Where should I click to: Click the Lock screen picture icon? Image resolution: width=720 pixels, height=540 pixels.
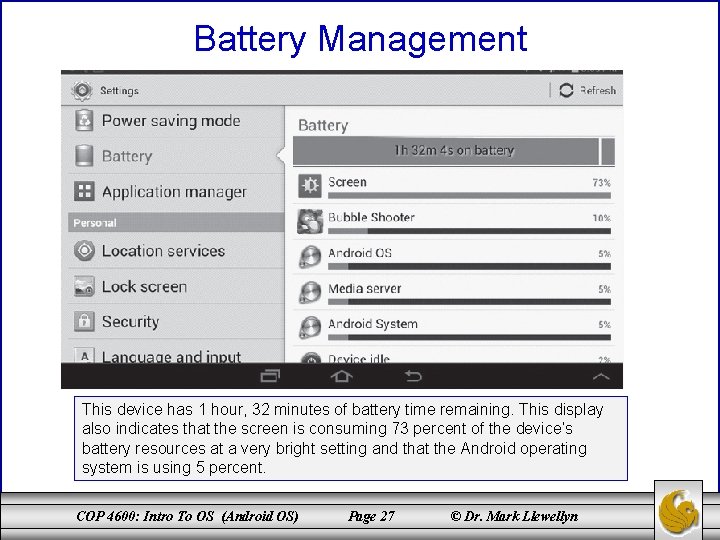tap(84, 287)
